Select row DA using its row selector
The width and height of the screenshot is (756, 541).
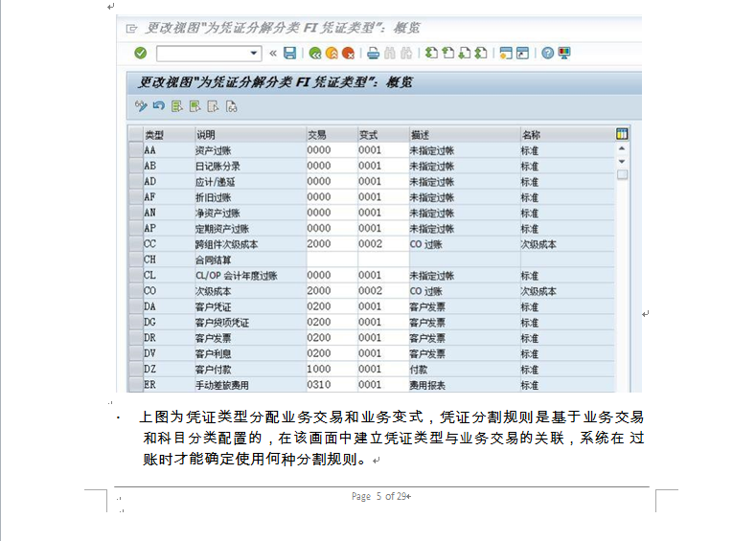point(135,306)
